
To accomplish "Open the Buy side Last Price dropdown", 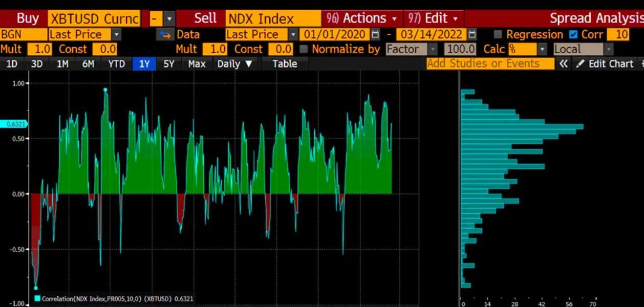I will pyautogui.click(x=116, y=35).
